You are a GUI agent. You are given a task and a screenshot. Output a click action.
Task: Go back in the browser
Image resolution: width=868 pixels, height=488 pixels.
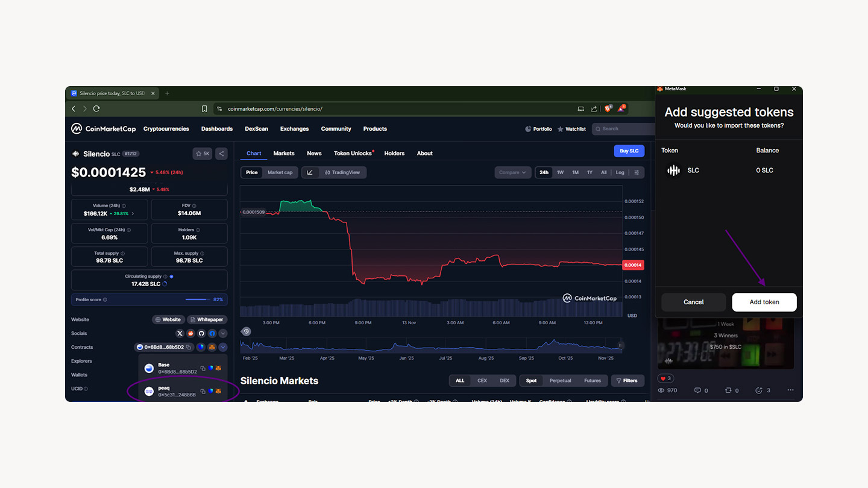point(74,109)
